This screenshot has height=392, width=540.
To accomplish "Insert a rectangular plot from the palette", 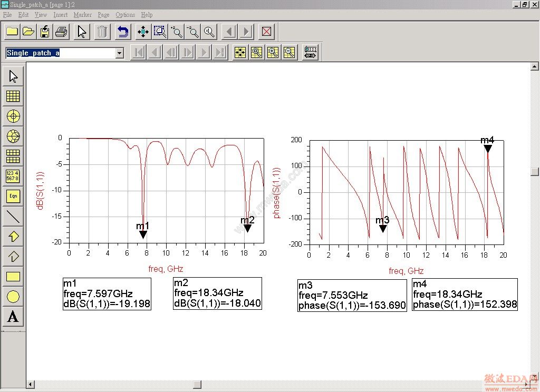I will pos(13,96).
